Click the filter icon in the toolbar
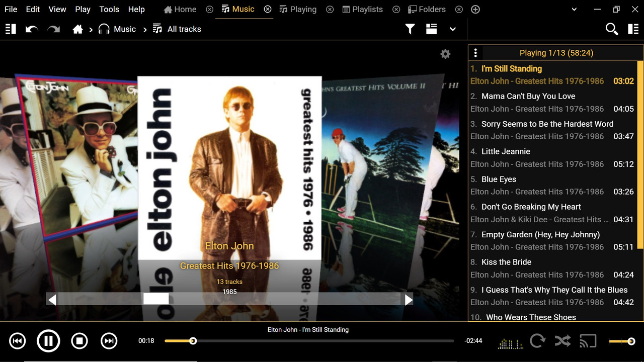The height and width of the screenshot is (362, 644). click(x=410, y=29)
